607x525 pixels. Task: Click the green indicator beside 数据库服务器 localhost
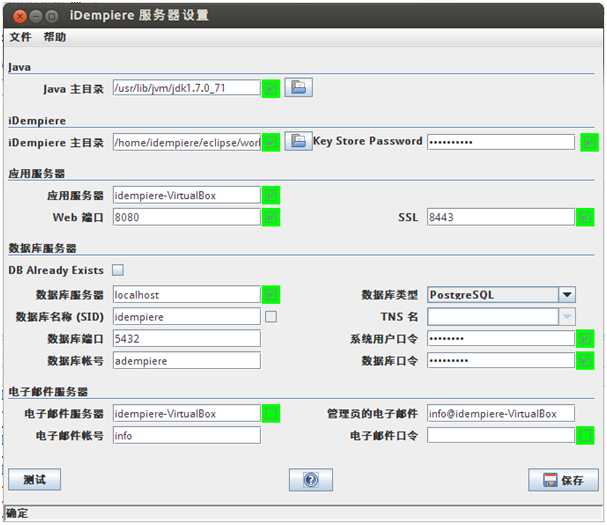click(x=271, y=295)
